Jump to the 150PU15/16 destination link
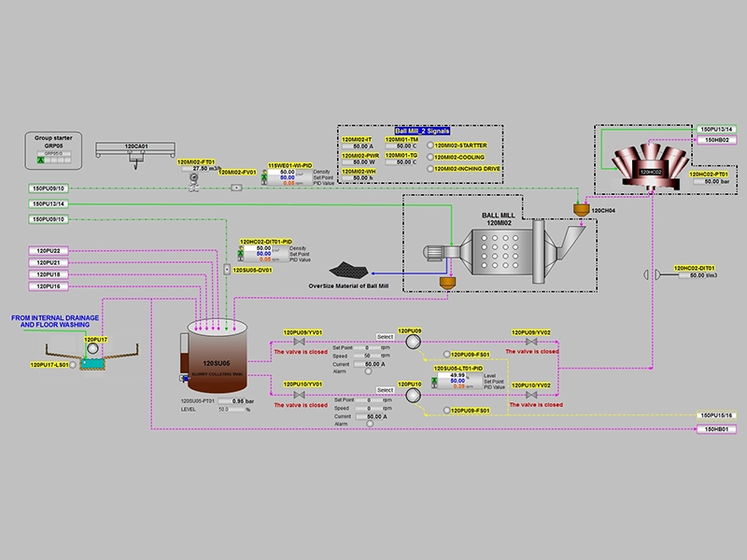 coord(716,415)
